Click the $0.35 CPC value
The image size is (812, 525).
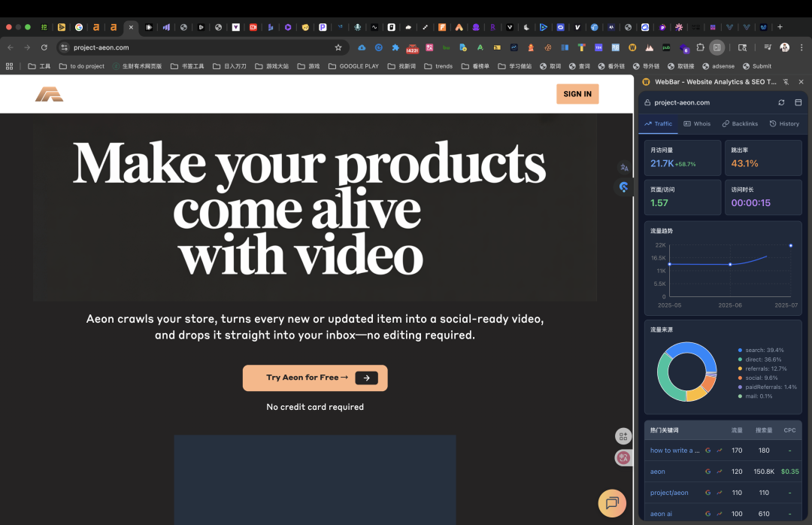coord(789,472)
